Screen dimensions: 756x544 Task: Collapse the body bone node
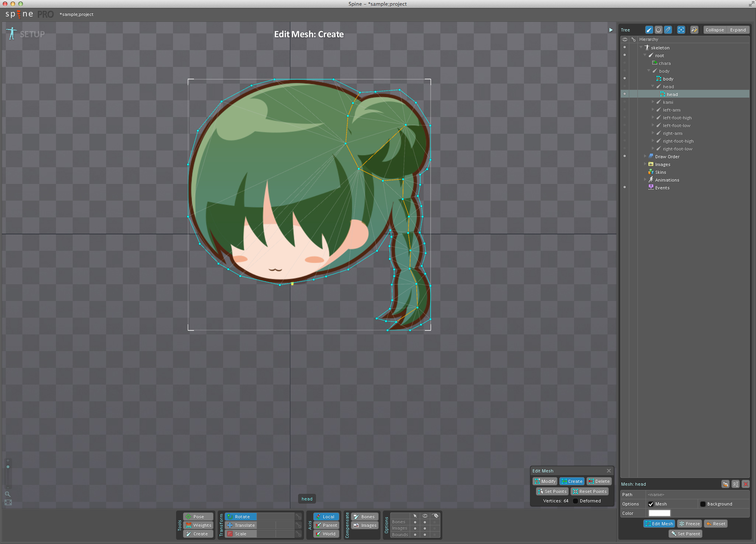649,71
